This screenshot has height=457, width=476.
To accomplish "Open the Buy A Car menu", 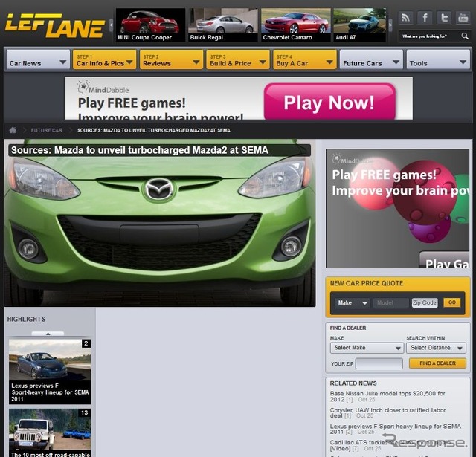I will point(305,59).
